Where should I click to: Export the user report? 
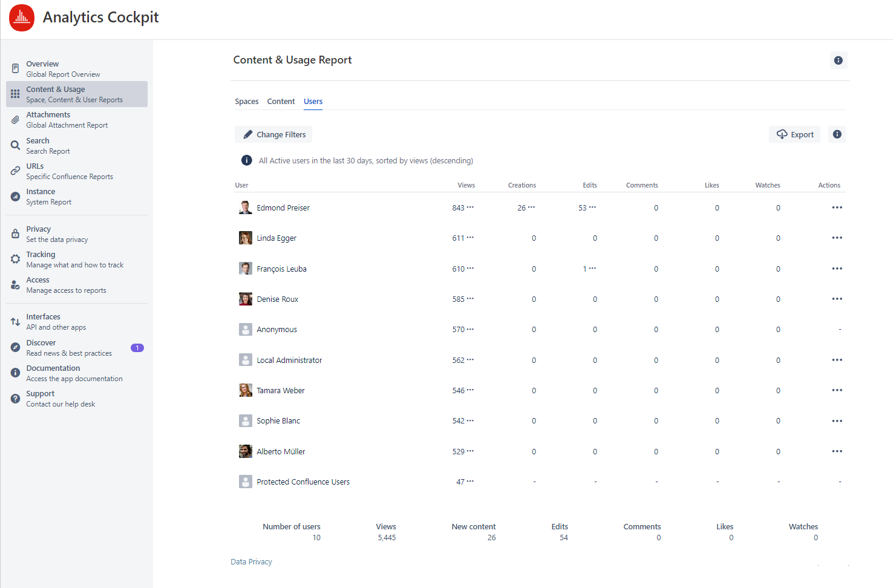795,134
